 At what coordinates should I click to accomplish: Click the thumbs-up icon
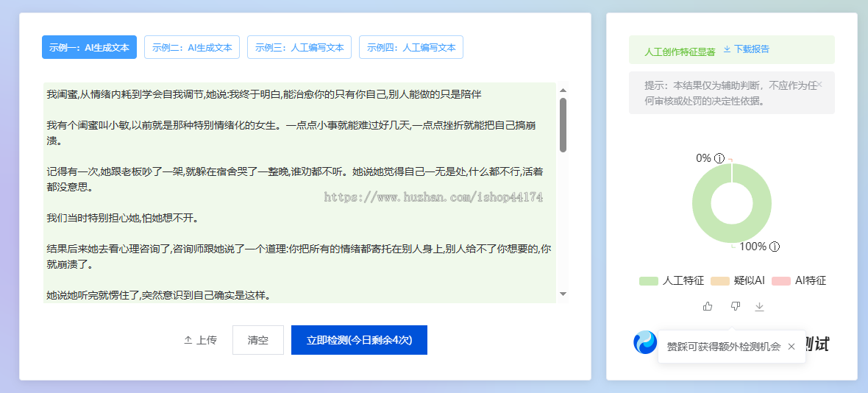point(708,306)
